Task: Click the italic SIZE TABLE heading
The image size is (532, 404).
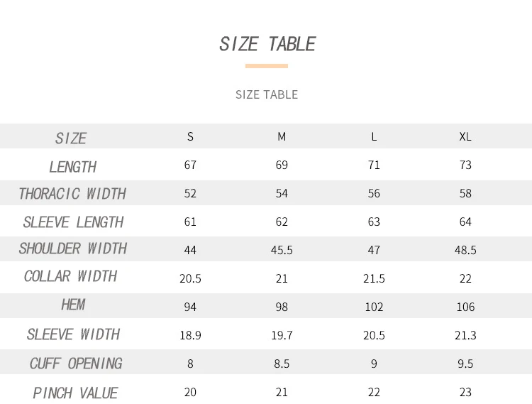Action: (x=267, y=44)
